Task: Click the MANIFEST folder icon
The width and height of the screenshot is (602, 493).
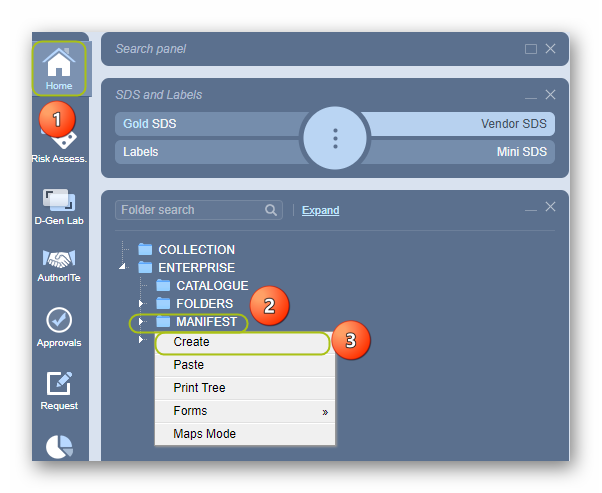Action: tap(163, 321)
